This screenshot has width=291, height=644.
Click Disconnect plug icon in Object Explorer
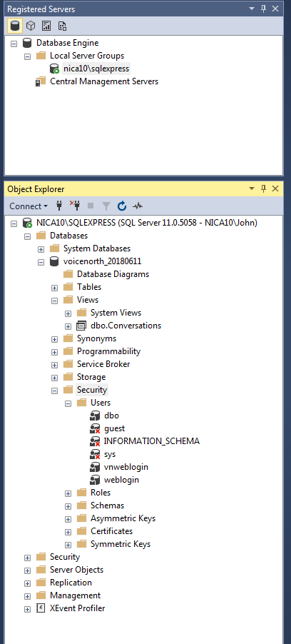coord(75,206)
